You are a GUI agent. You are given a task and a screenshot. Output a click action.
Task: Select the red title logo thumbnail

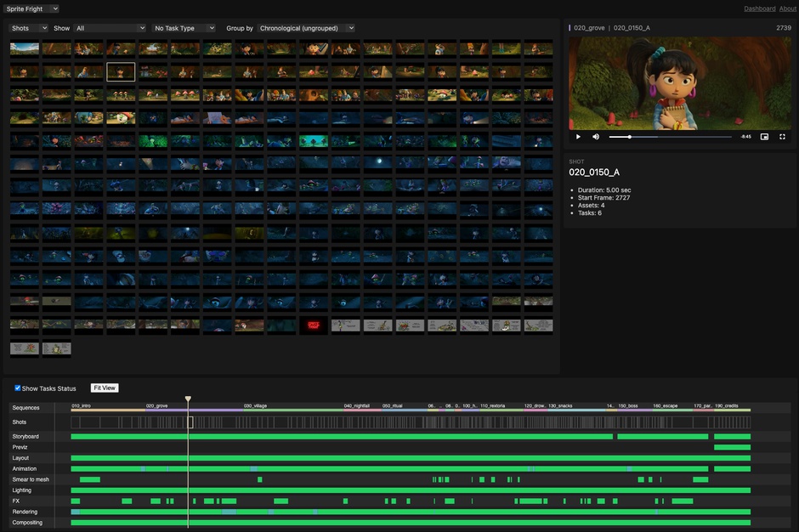[x=314, y=325]
